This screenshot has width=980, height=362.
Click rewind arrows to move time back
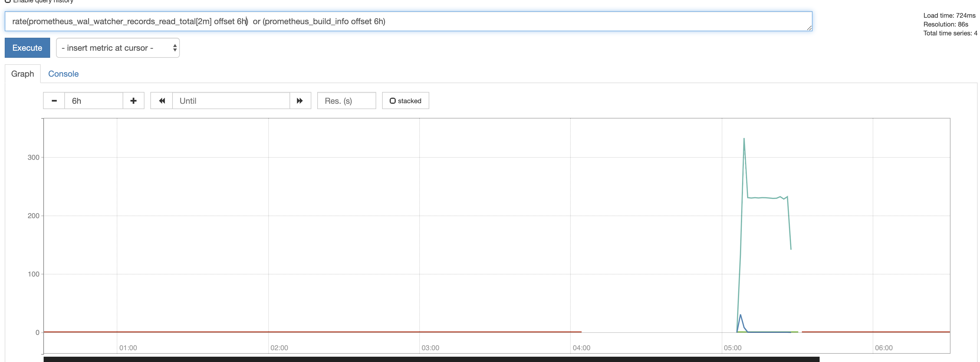click(162, 101)
